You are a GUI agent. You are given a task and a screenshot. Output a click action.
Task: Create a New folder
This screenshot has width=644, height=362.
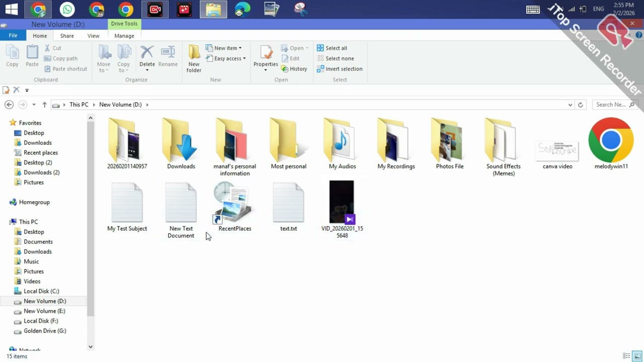tap(194, 58)
